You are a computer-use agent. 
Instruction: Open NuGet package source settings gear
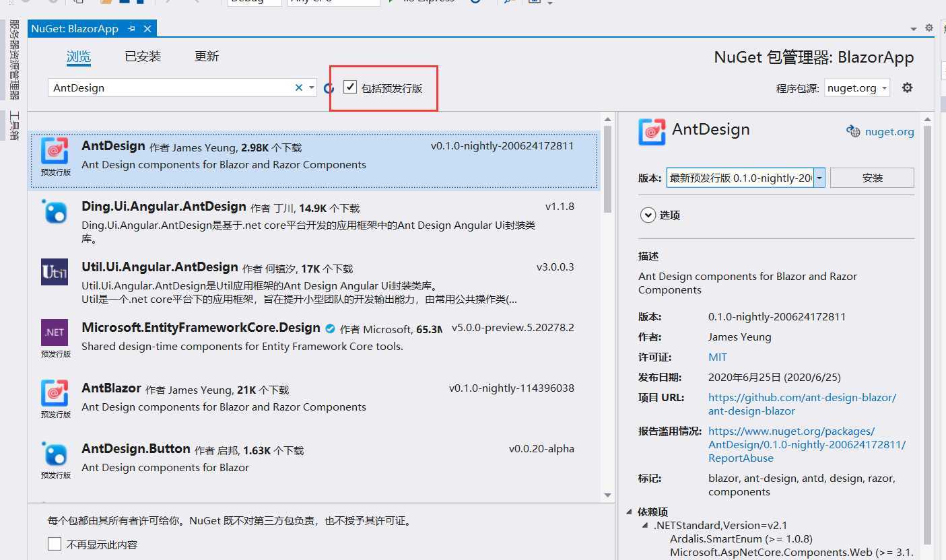tap(908, 87)
